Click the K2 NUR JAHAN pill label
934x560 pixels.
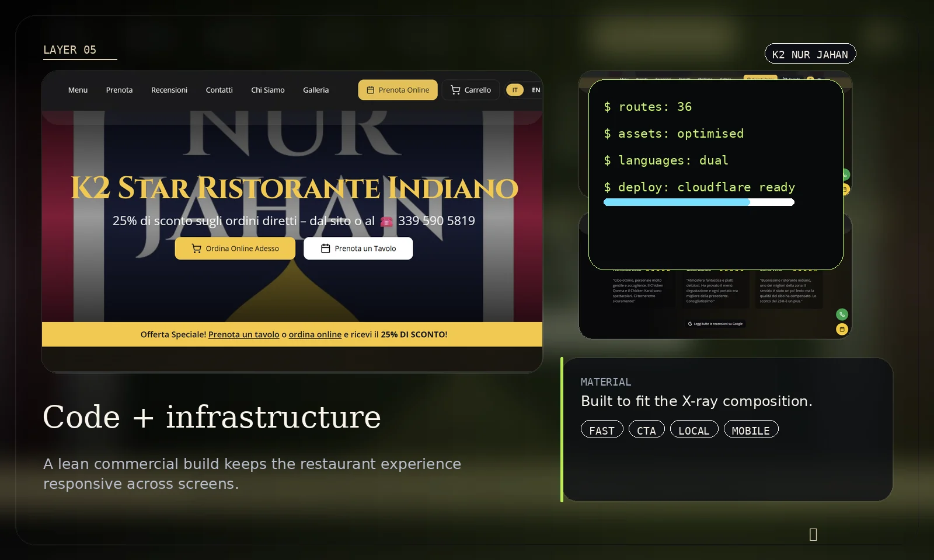[810, 54]
